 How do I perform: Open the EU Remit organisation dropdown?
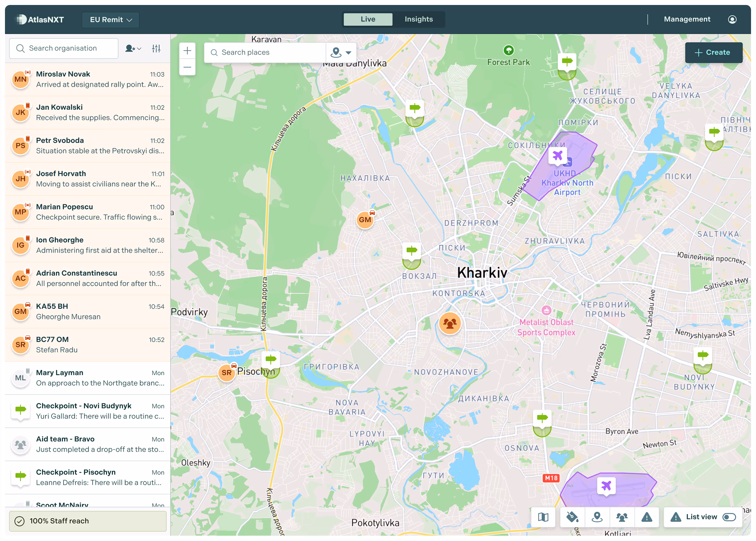point(111,20)
